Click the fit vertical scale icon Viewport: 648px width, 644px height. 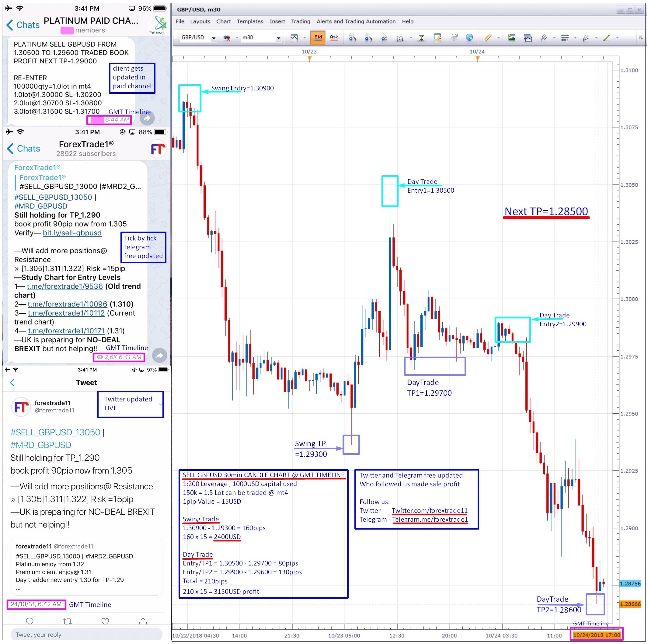click(421, 38)
